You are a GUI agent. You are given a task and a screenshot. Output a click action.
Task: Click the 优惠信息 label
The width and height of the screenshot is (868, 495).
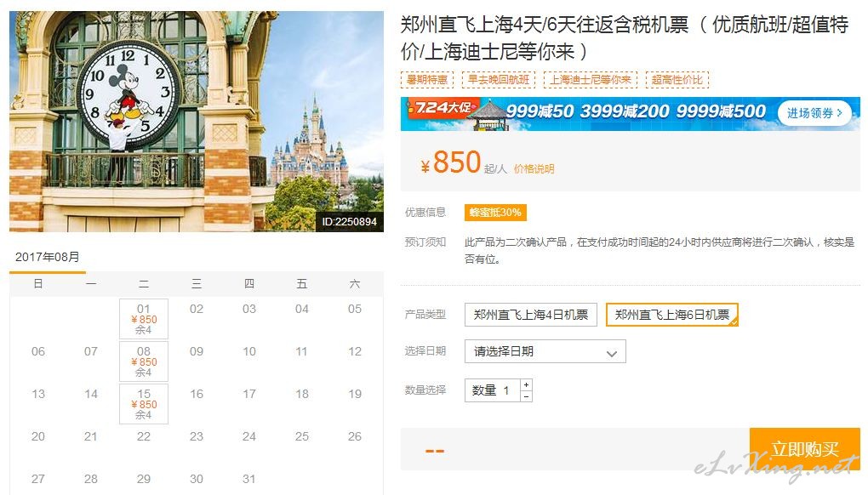point(425,213)
